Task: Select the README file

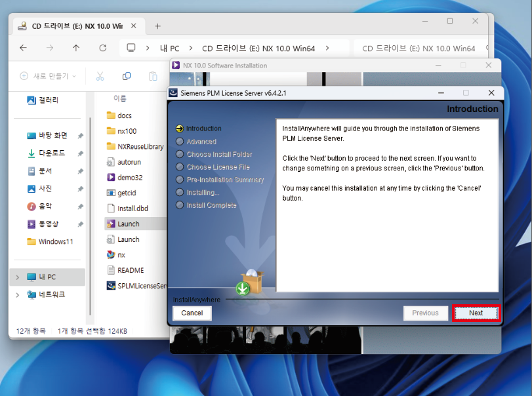Action: (x=125, y=270)
